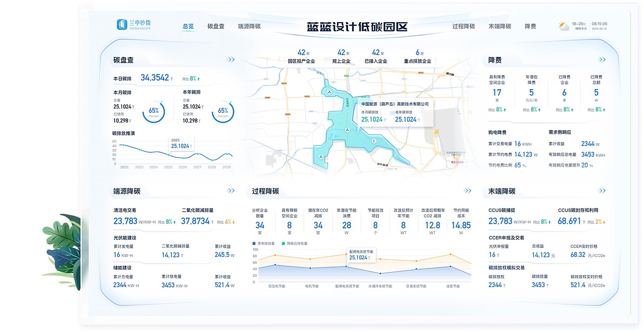Click the arrow icon on the 末端降碳 panel header

(602, 190)
